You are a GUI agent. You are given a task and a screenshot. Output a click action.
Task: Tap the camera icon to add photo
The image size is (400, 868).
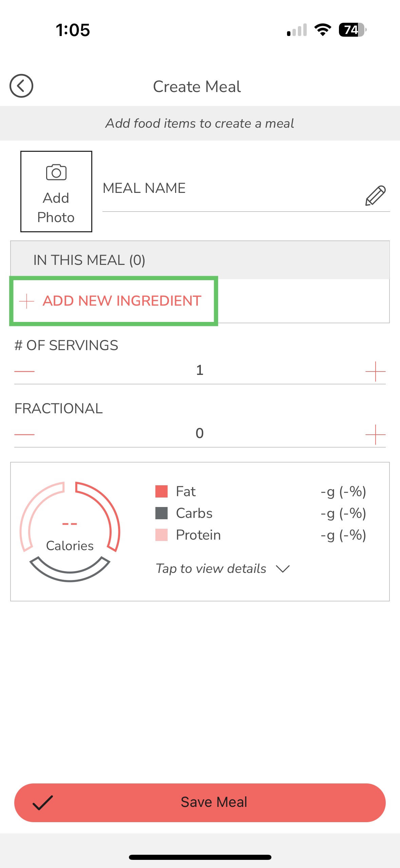point(56,173)
